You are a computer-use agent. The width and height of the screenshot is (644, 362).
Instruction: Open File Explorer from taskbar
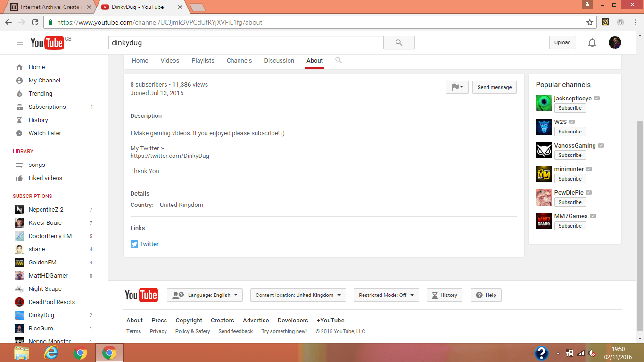click(22, 353)
